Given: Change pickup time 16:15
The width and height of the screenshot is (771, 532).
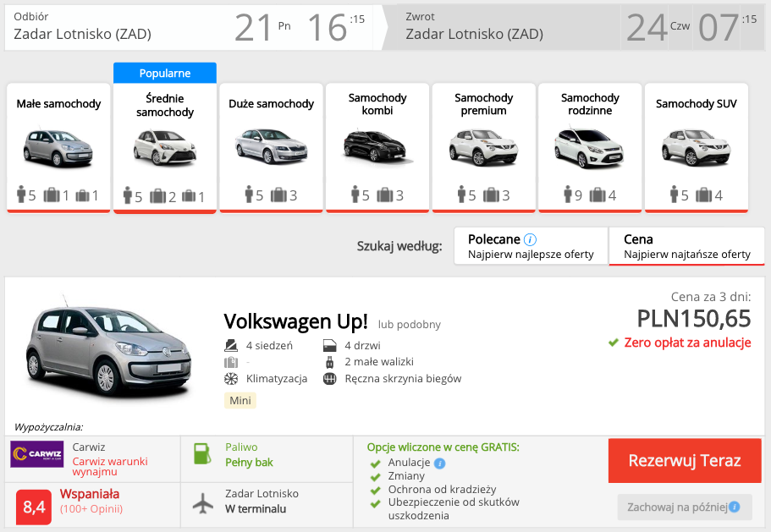Looking at the screenshot, I should click(336, 28).
